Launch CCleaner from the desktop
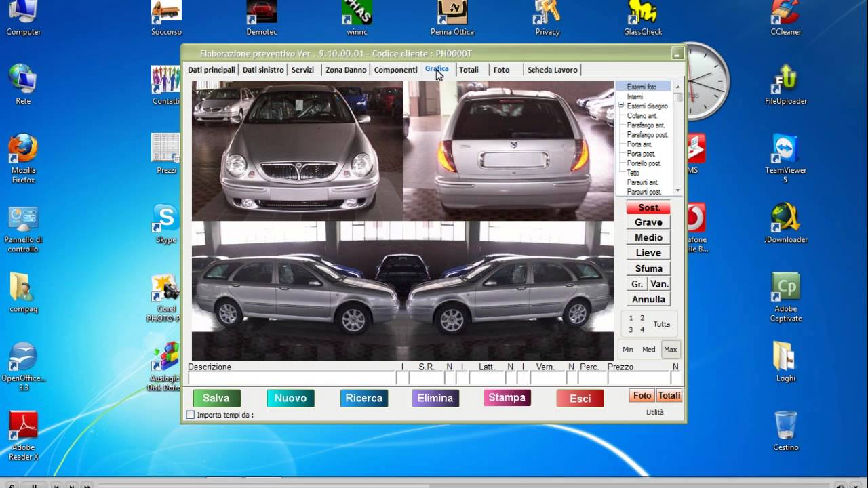This screenshot has height=488, width=868. pyautogui.click(x=786, y=18)
